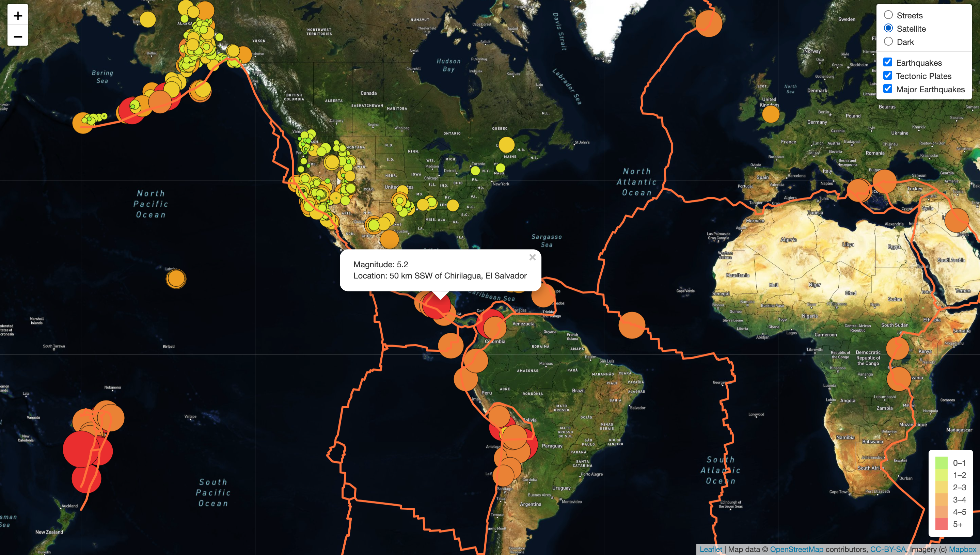Select the Satellite basemap radio button
Viewport: 980px width, 555px height.
888,28
